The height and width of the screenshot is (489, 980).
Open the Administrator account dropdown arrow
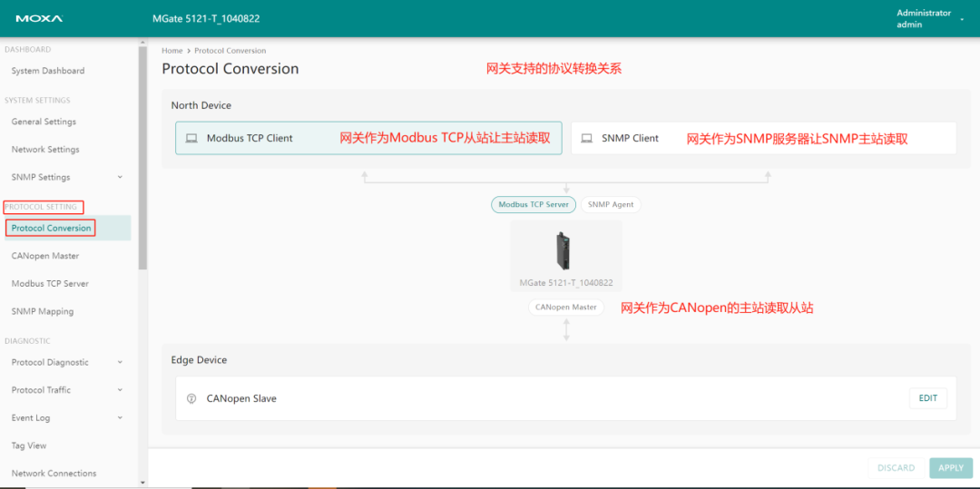(x=962, y=20)
